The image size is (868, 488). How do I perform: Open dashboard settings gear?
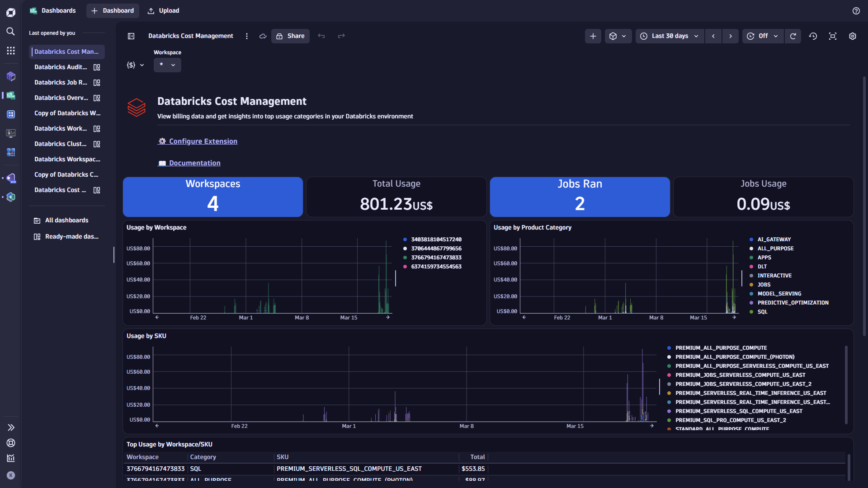pos(853,36)
